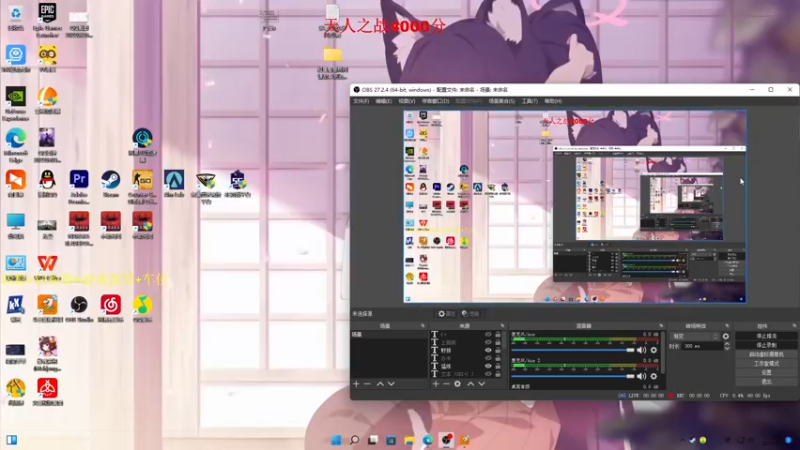Open the WPS Office desktop icon
This screenshot has width=800, height=450.
(47, 268)
